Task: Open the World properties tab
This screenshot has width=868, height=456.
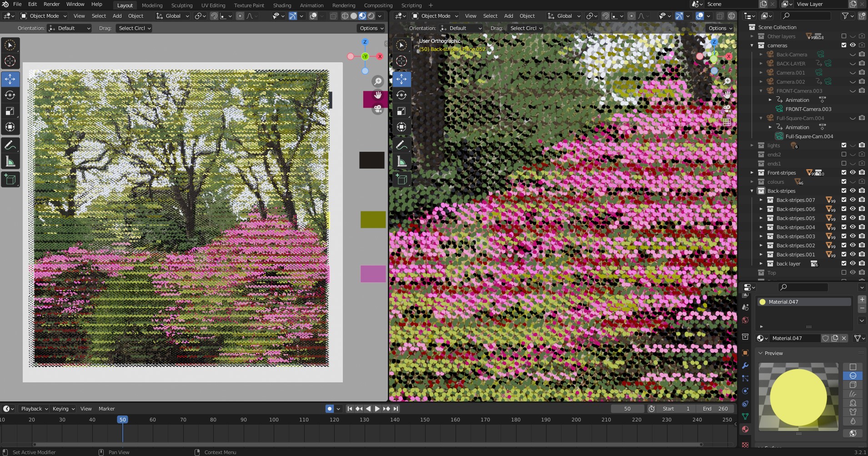Action: pyautogui.click(x=745, y=320)
